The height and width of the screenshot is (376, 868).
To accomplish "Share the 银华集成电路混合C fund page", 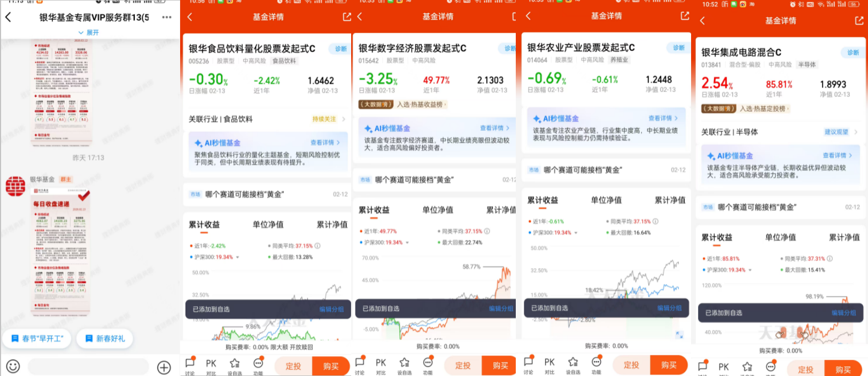I will [x=859, y=21].
